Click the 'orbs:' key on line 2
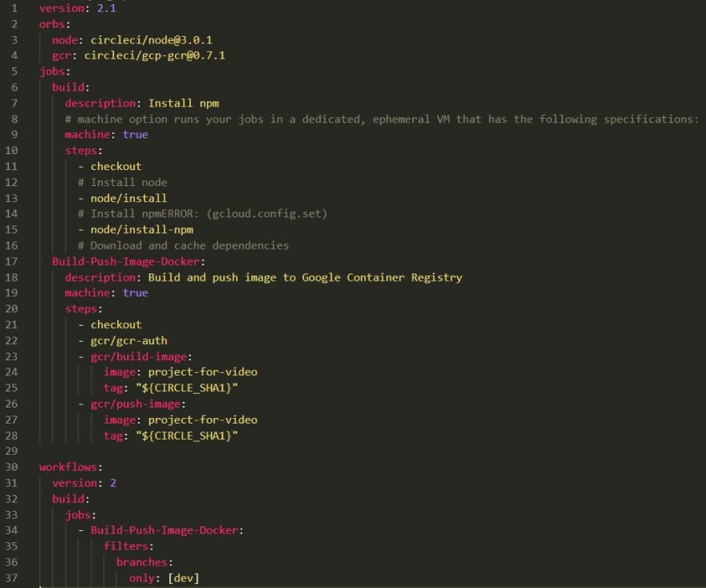The image size is (706, 588). pyautogui.click(x=55, y=24)
